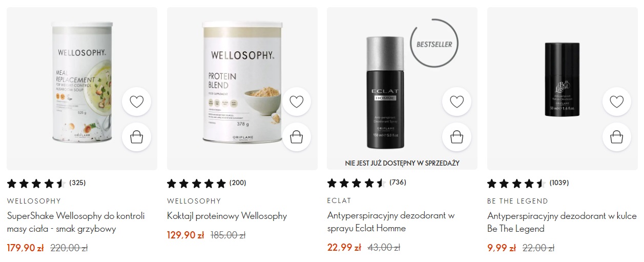Open Meal Replacement mushroom soup product image

coord(82,82)
